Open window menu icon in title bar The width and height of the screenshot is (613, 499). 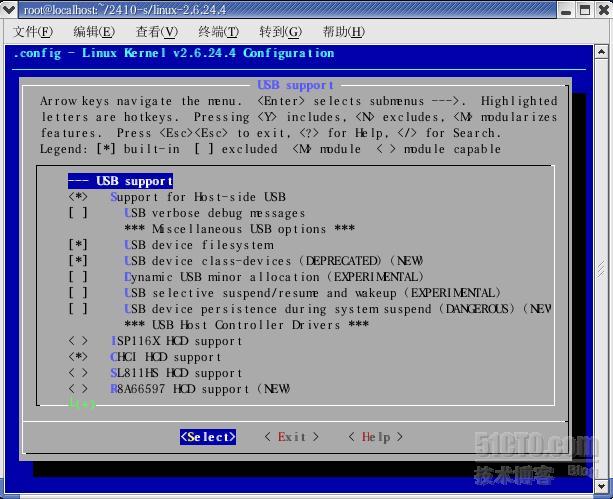pos(9,9)
